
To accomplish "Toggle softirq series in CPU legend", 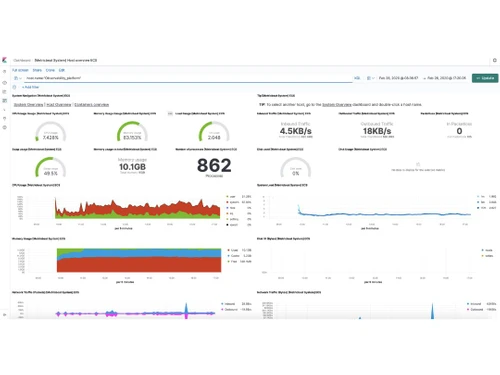I will point(234,219).
